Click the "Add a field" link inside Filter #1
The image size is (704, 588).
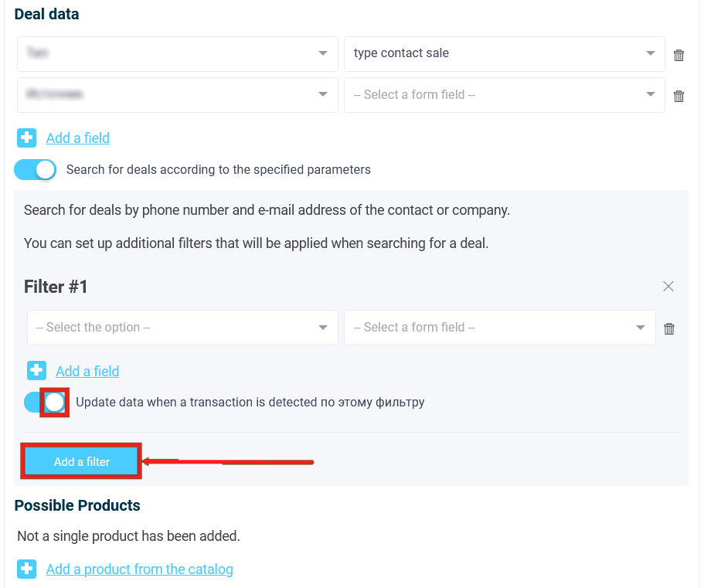pyautogui.click(x=87, y=371)
